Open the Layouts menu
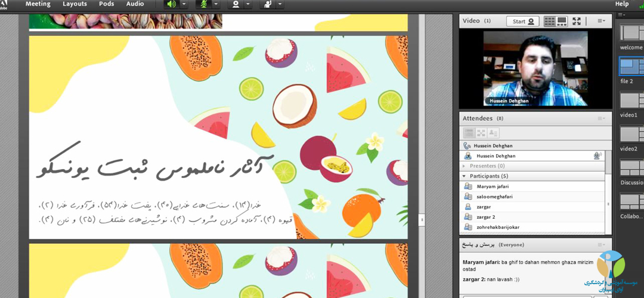The width and height of the screenshot is (644, 298). coord(75,4)
